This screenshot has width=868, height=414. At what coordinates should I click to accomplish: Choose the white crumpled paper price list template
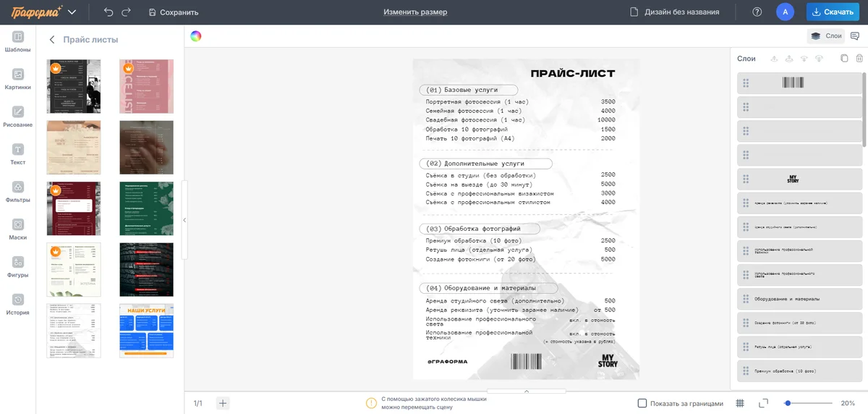pos(74,331)
